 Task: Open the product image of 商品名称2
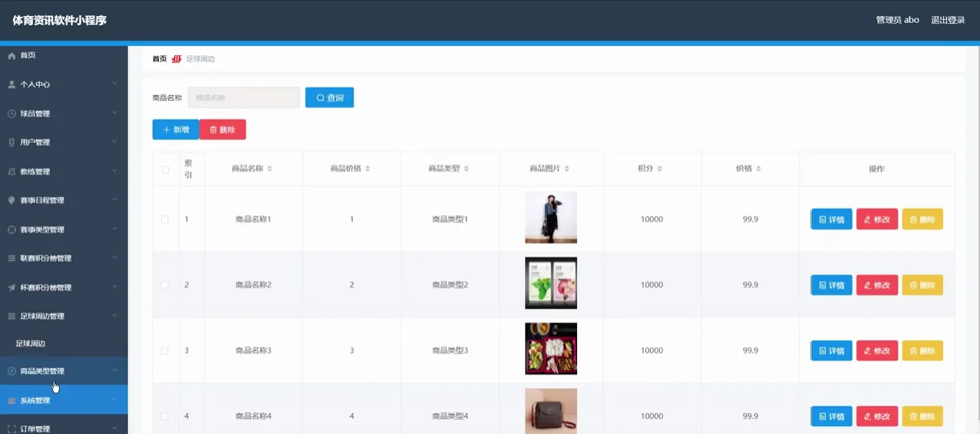551,283
